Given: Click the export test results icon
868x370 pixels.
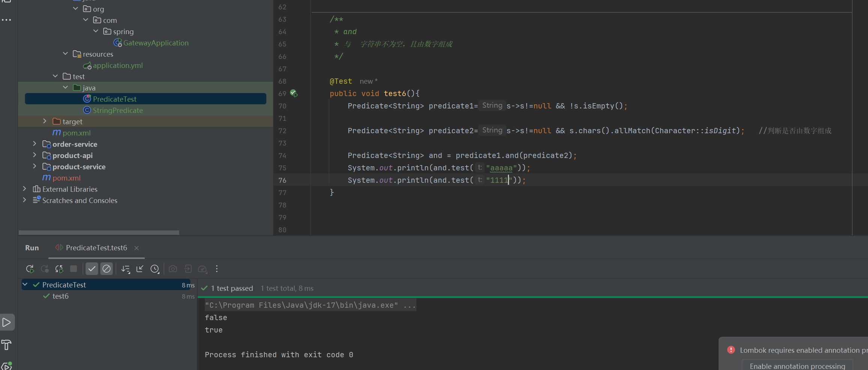Looking at the screenshot, I should (x=188, y=269).
